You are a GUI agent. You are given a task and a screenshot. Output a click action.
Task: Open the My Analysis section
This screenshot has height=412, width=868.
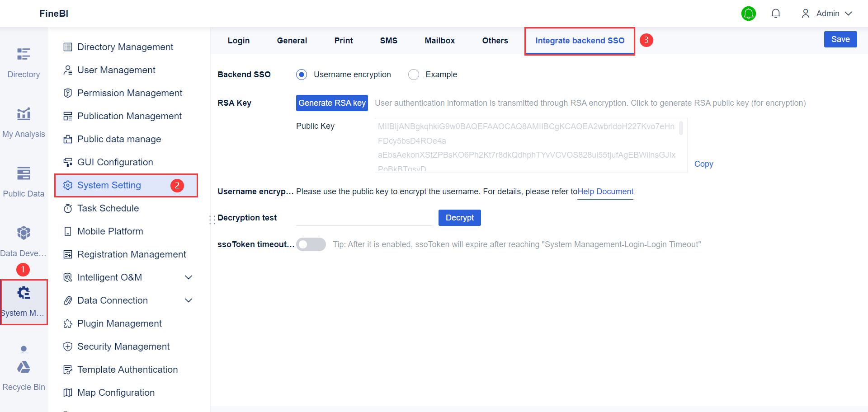coord(24,120)
